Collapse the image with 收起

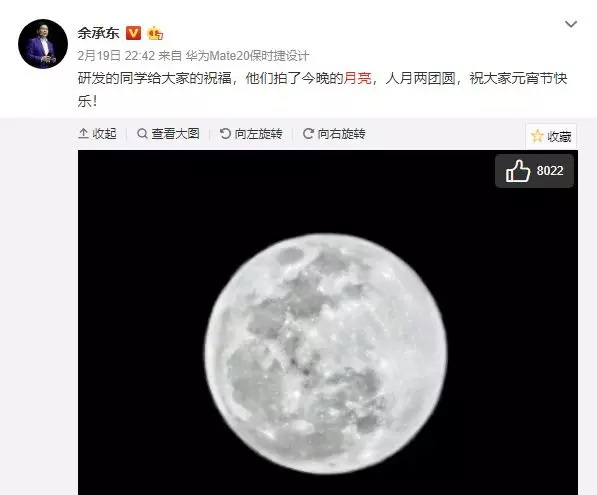pyautogui.click(x=97, y=134)
